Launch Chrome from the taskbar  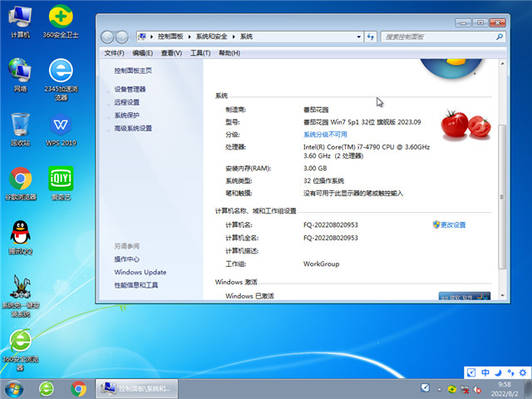pyautogui.click(x=78, y=389)
